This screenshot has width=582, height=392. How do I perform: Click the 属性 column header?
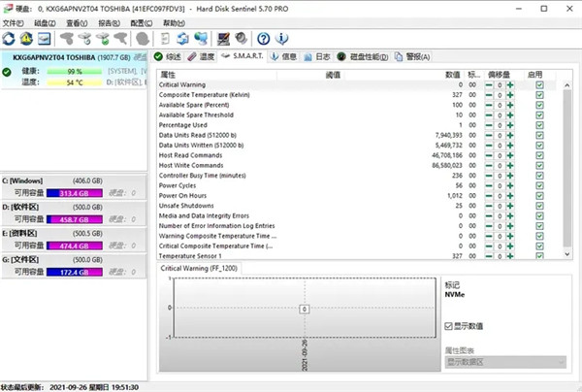click(x=216, y=75)
